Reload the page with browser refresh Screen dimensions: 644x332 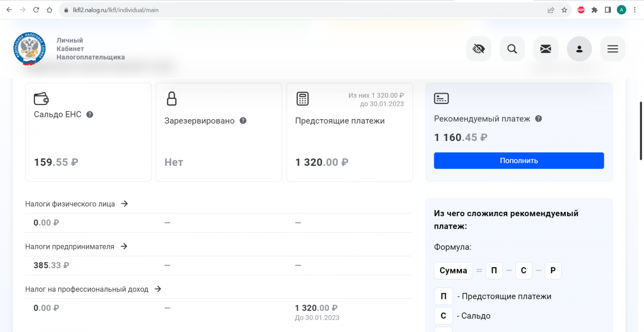(x=36, y=10)
